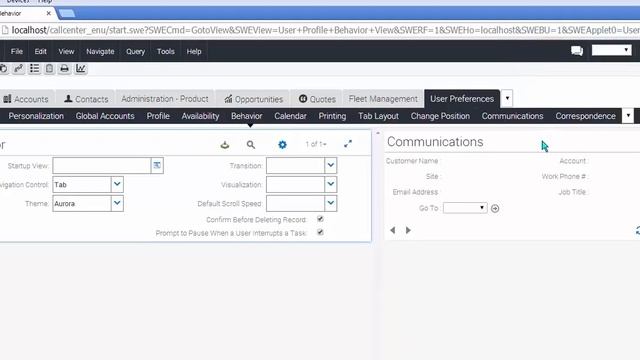
Task: Open the Startup View pick applet icon
Action: [157, 165]
